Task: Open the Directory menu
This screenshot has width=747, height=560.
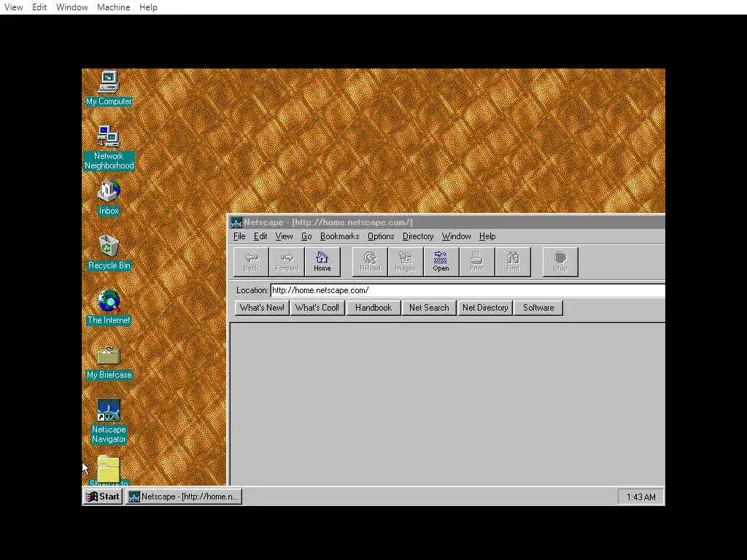Action: coord(418,236)
